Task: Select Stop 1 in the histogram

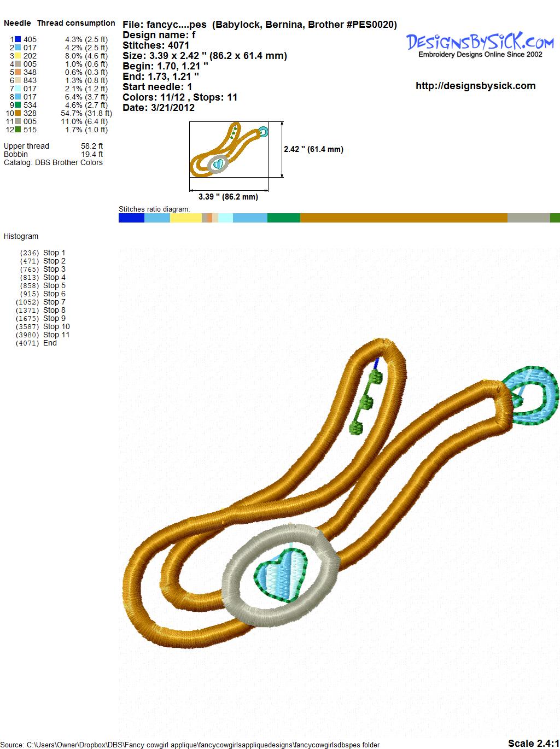Action: [x=54, y=253]
